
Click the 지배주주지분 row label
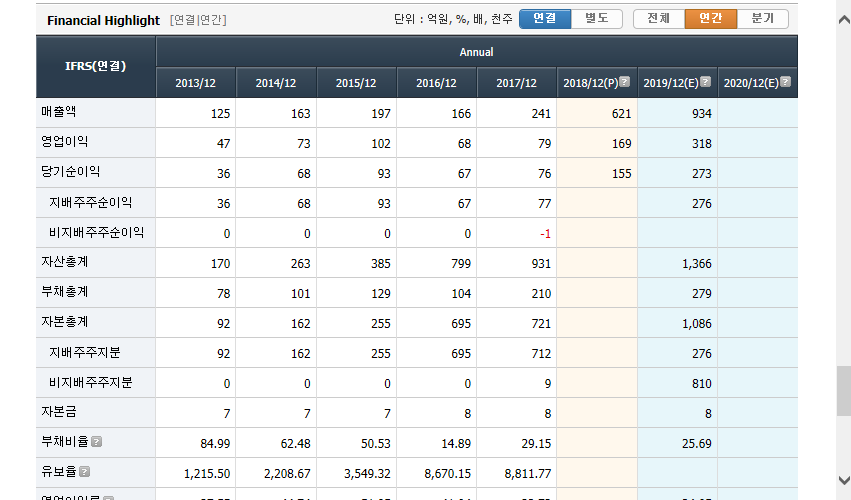pyautogui.click(x=85, y=352)
